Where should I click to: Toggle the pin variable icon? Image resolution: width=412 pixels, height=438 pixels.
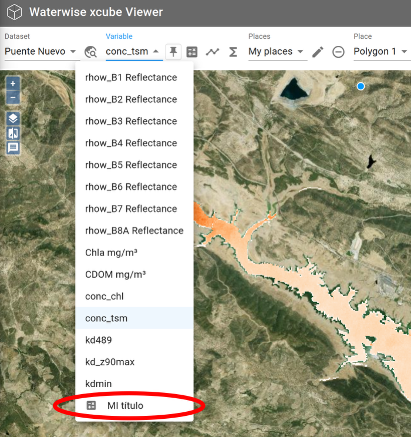pos(173,52)
